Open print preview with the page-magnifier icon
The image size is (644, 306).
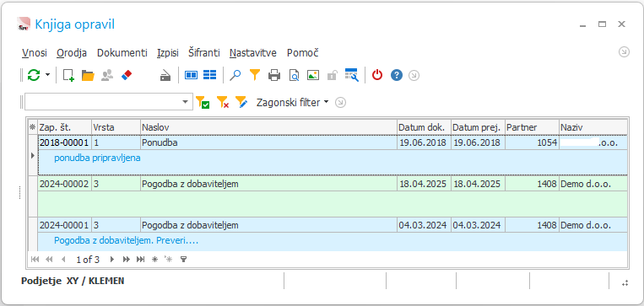pos(294,76)
